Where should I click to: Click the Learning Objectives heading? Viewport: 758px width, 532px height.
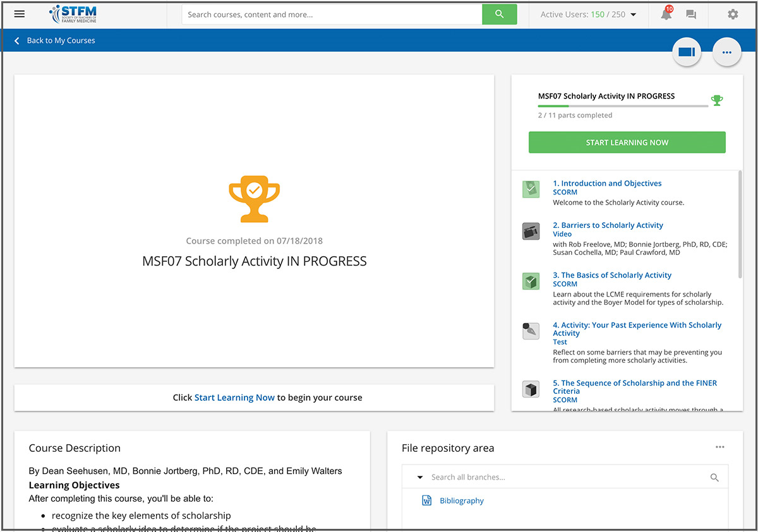(x=75, y=485)
